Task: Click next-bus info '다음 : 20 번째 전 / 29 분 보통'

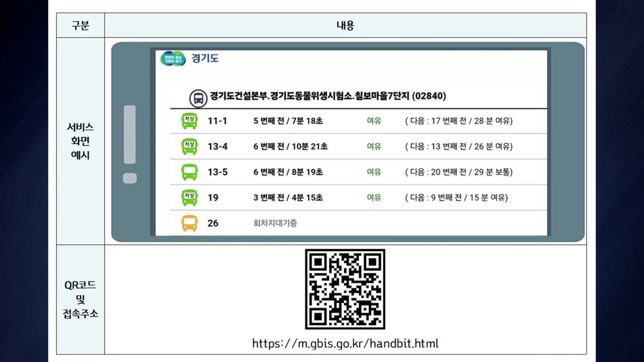Action: coord(459,172)
